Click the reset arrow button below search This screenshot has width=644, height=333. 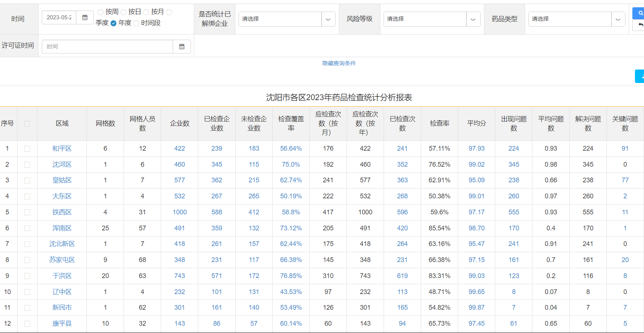tap(639, 25)
